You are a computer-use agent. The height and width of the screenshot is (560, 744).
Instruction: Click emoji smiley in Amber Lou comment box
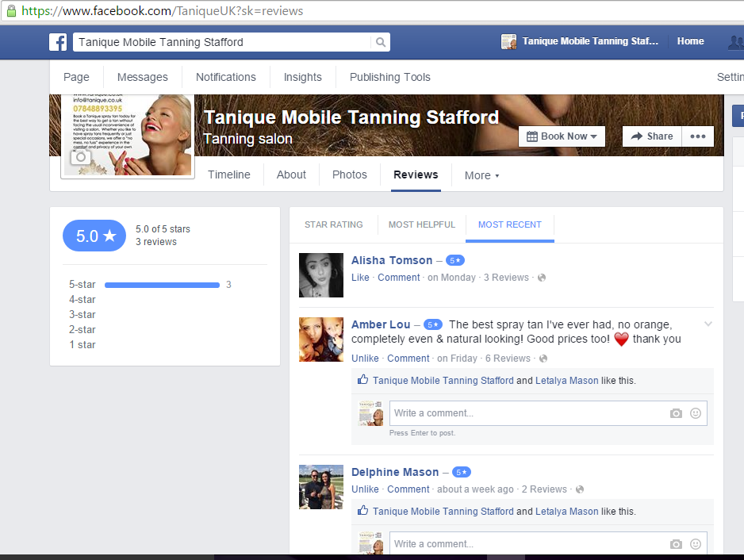[x=696, y=413]
